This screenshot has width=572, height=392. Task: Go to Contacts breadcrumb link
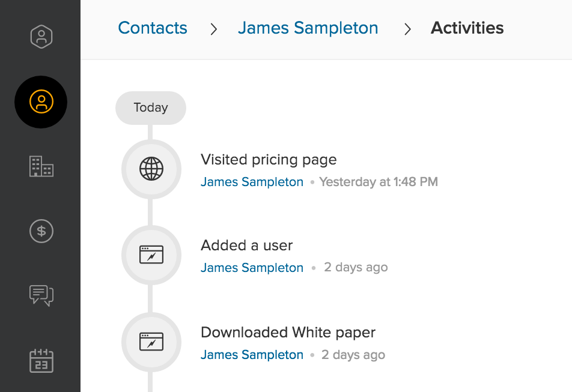[x=153, y=28]
